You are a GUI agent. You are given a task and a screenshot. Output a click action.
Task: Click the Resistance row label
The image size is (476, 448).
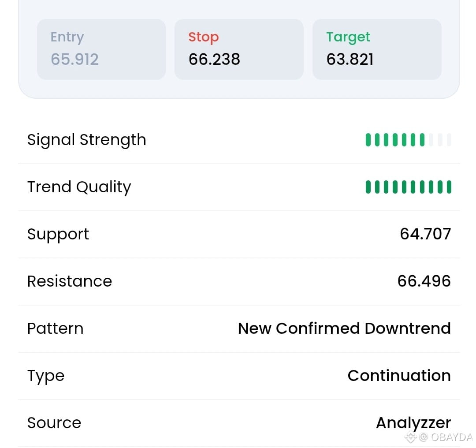point(70,281)
